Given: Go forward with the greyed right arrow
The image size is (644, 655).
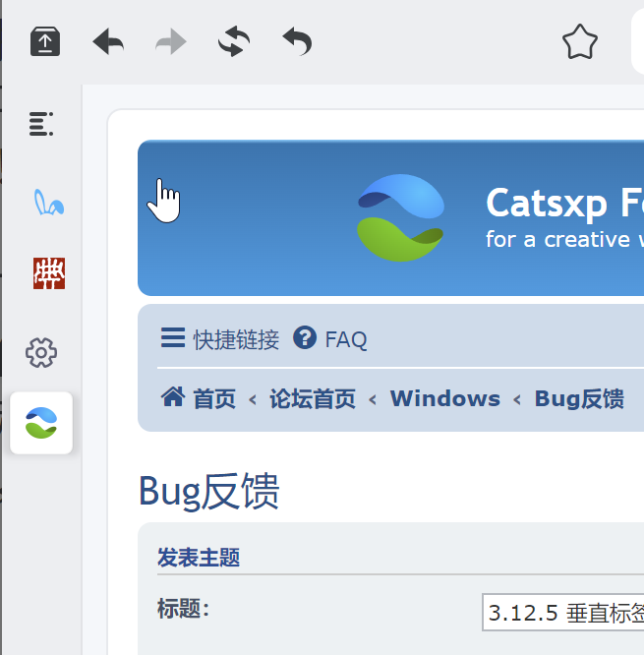Looking at the screenshot, I should [171, 41].
